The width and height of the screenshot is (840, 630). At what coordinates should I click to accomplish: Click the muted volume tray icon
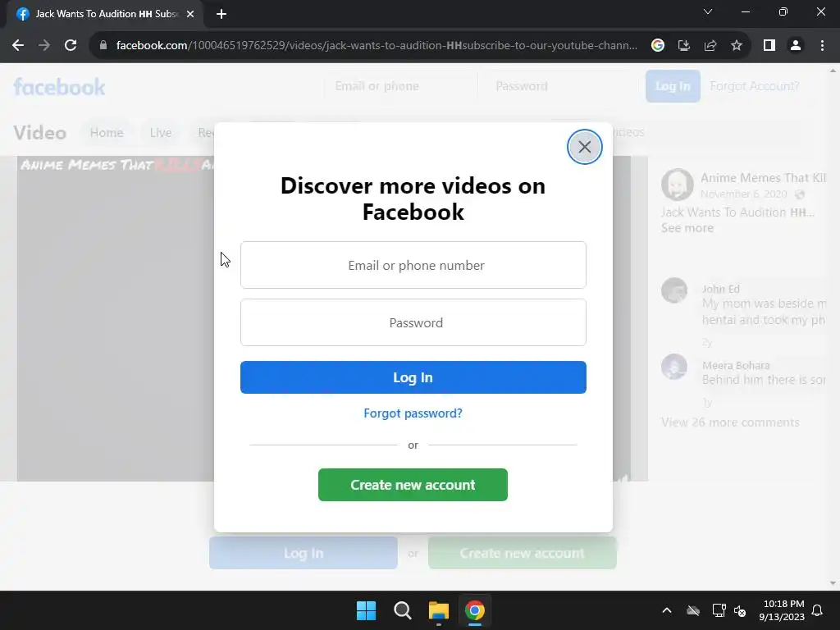coord(740,610)
